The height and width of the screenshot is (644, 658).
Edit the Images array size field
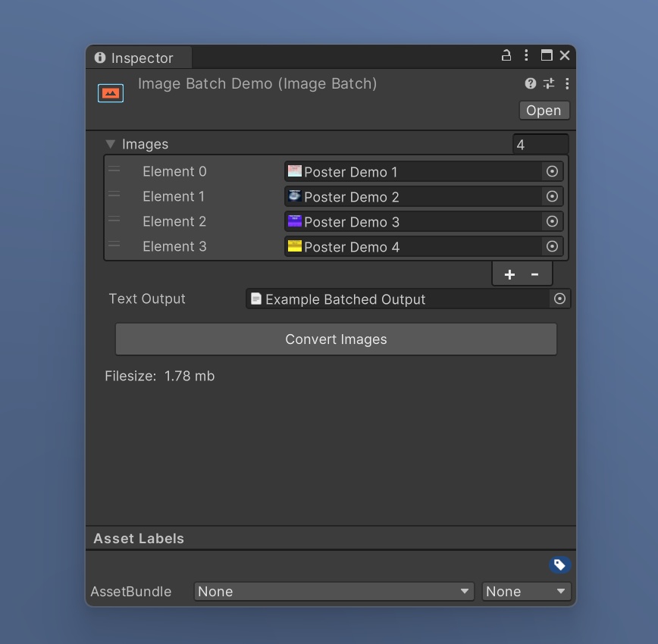pyautogui.click(x=540, y=145)
